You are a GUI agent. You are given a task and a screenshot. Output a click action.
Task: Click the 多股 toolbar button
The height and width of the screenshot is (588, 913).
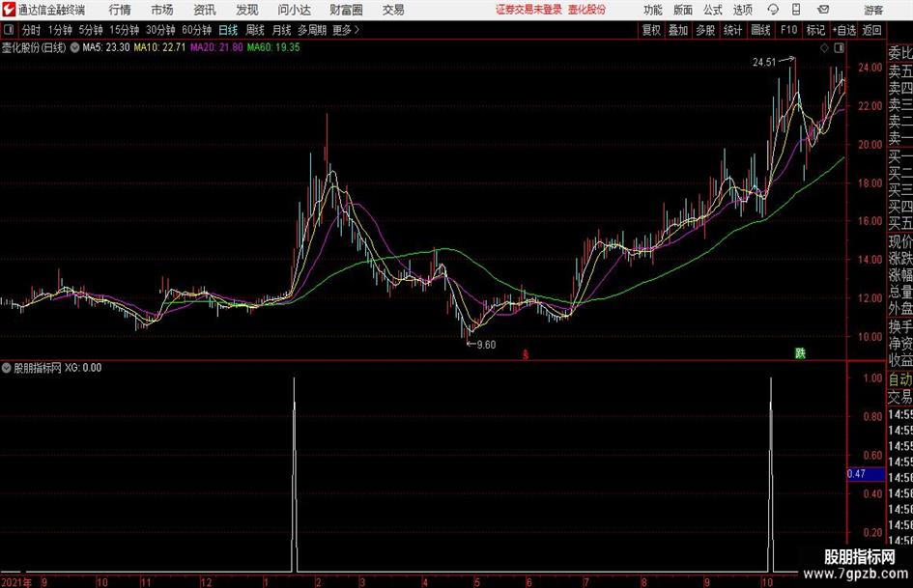[x=705, y=30]
